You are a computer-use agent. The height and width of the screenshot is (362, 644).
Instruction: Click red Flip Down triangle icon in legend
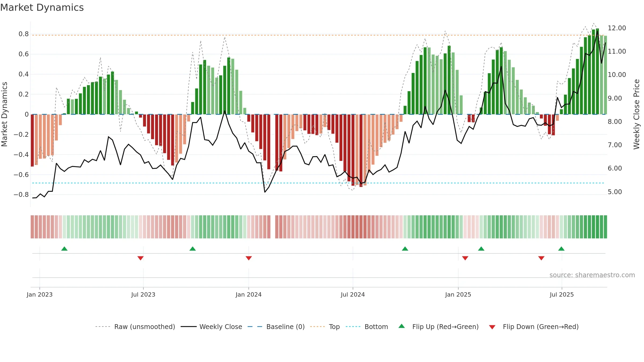(492, 327)
